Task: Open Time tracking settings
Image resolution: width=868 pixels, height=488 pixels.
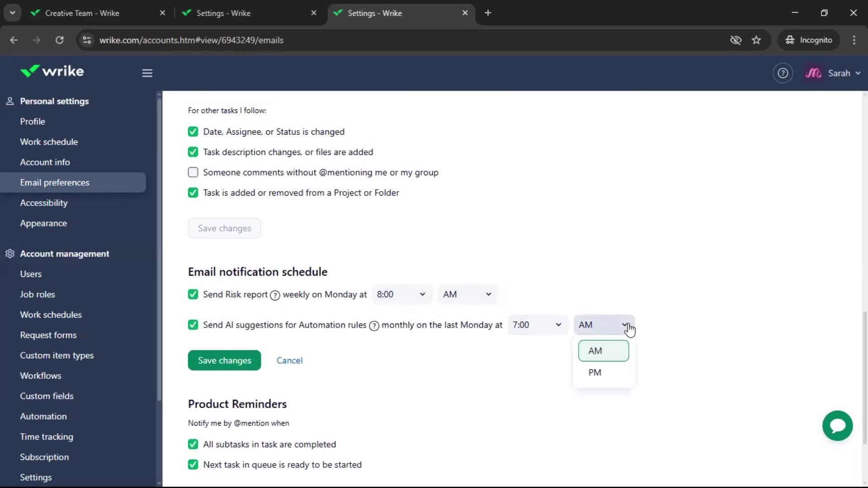Action: pyautogui.click(x=47, y=436)
